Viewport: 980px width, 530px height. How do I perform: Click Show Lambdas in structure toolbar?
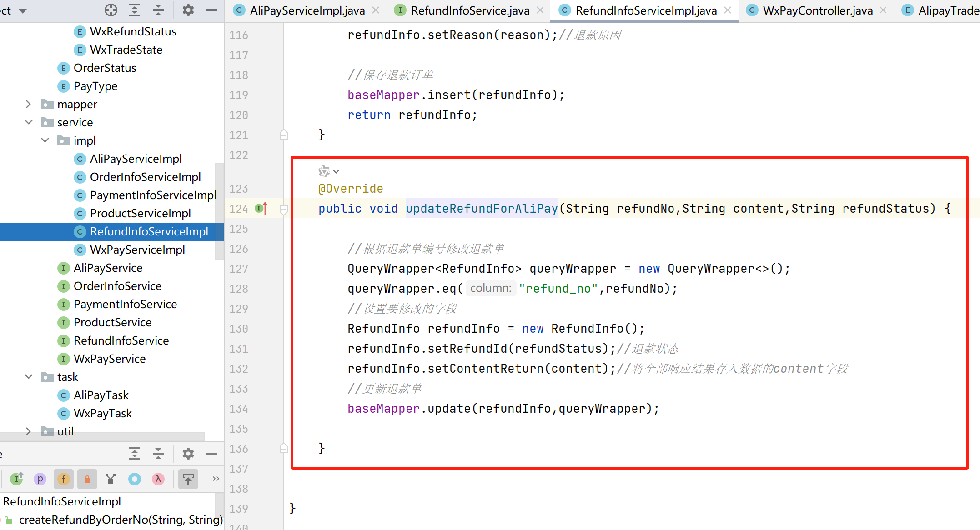(158, 479)
